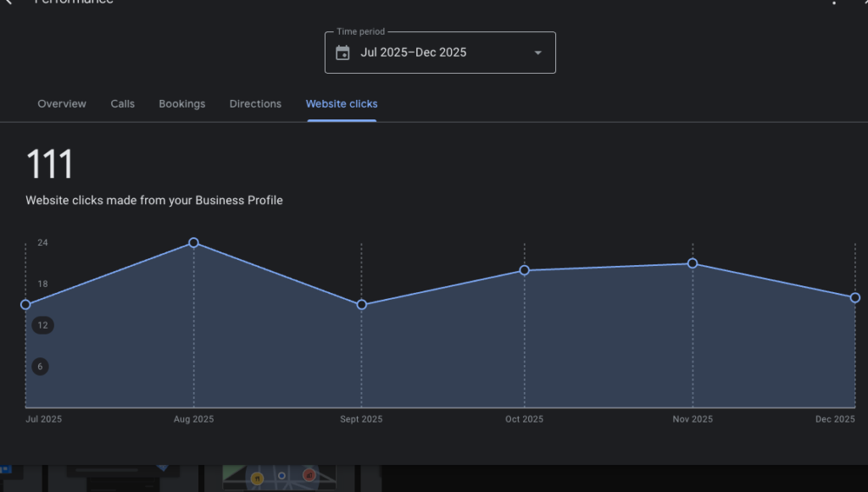Select the Website clicks tab
The width and height of the screenshot is (868, 492).
click(x=342, y=104)
